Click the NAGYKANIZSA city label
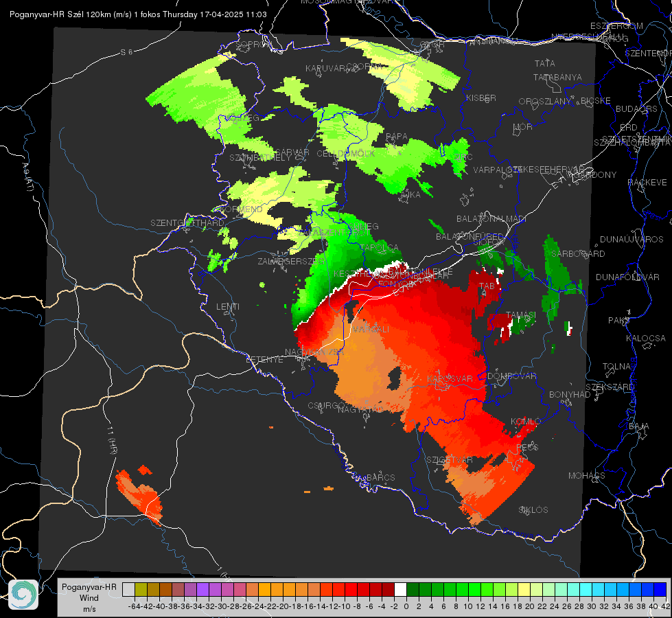672x618 pixels. click(314, 352)
